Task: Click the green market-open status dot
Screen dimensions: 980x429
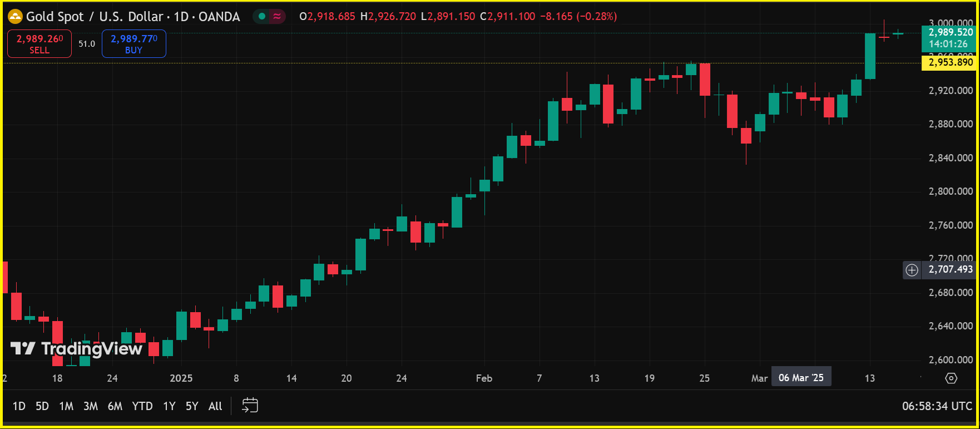Action: [x=262, y=17]
